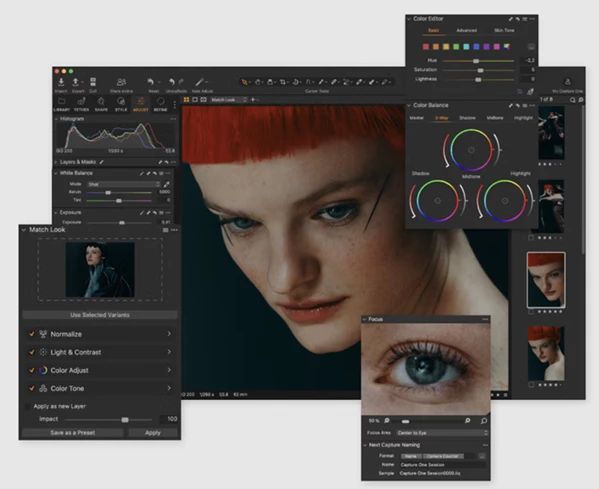Reset the Color Balance tool via arrow icon

click(x=518, y=105)
